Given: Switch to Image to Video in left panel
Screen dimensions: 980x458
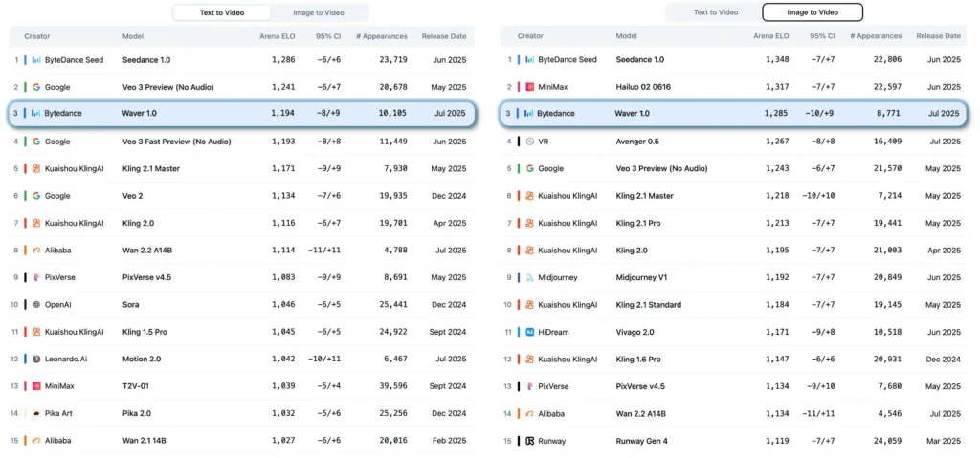Looking at the screenshot, I should pyautogui.click(x=318, y=12).
